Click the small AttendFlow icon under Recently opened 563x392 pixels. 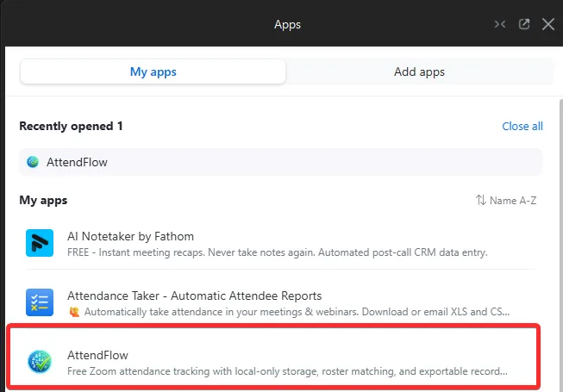33,162
